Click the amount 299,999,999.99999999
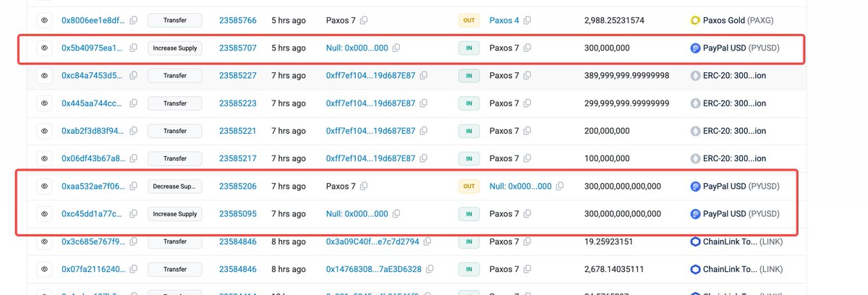The image size is (868, 295). pos(626,103)
